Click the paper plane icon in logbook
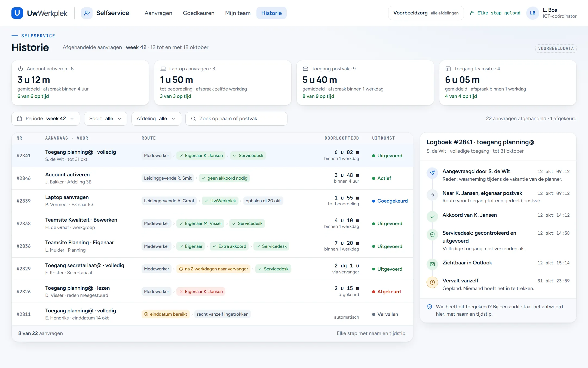 (432, 173)
